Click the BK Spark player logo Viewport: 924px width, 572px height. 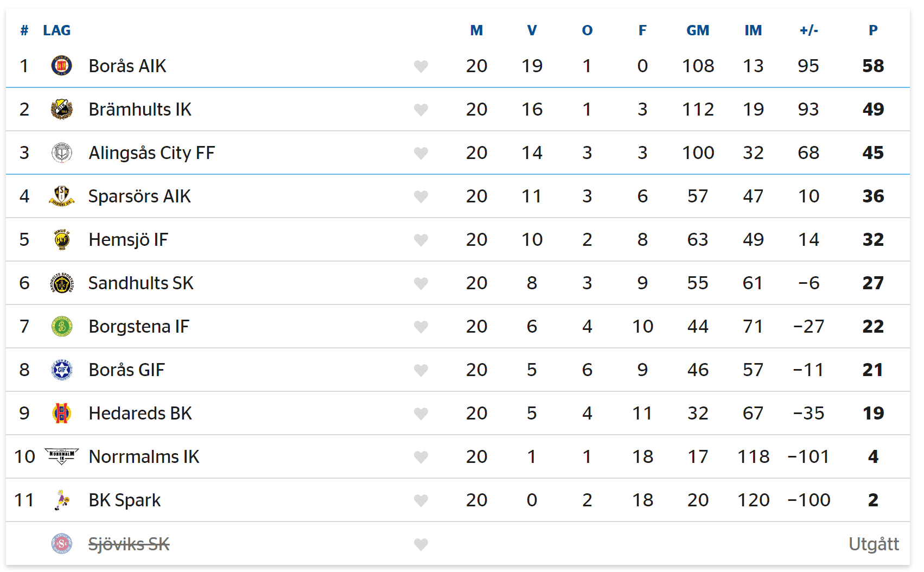[x=61, y=500]
